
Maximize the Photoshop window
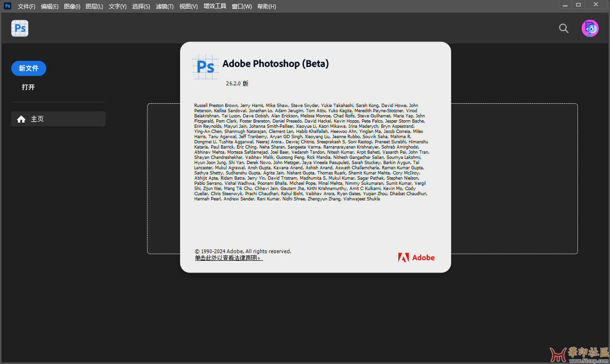[578, 4]
